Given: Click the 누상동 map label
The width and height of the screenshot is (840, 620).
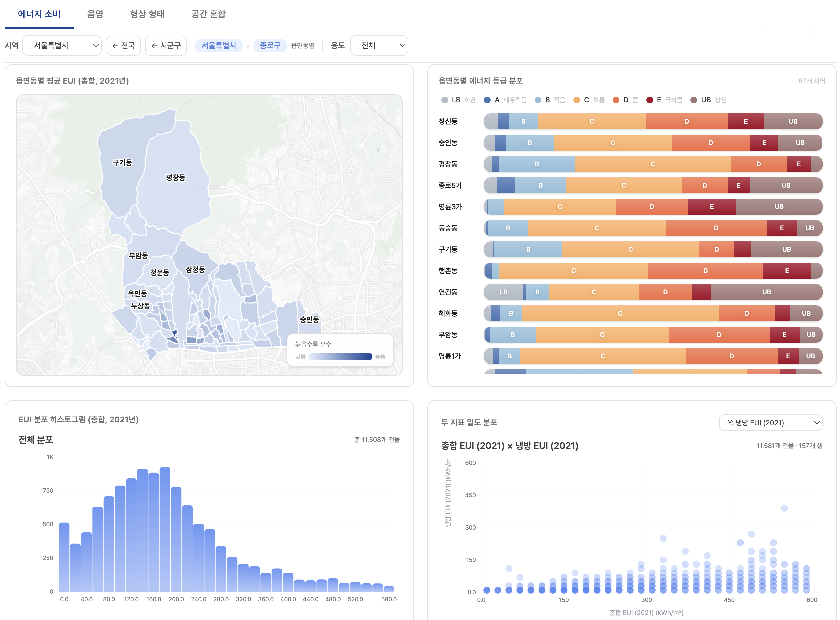Looking at the screenshot, I should (x=140, y=306).
